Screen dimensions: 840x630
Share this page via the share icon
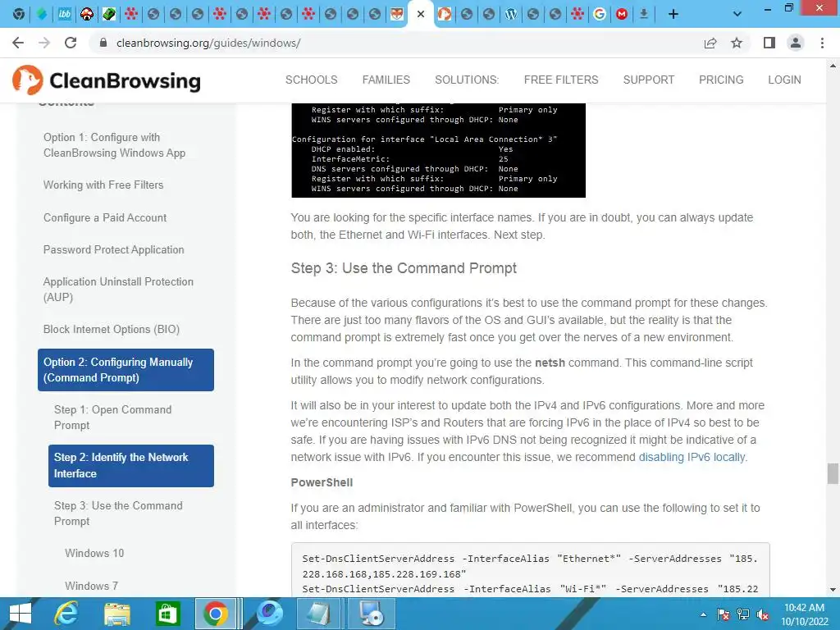pos(710,43)
